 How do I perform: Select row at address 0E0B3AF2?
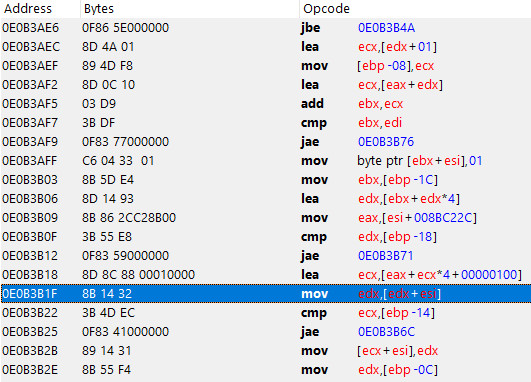coord(266,85)
